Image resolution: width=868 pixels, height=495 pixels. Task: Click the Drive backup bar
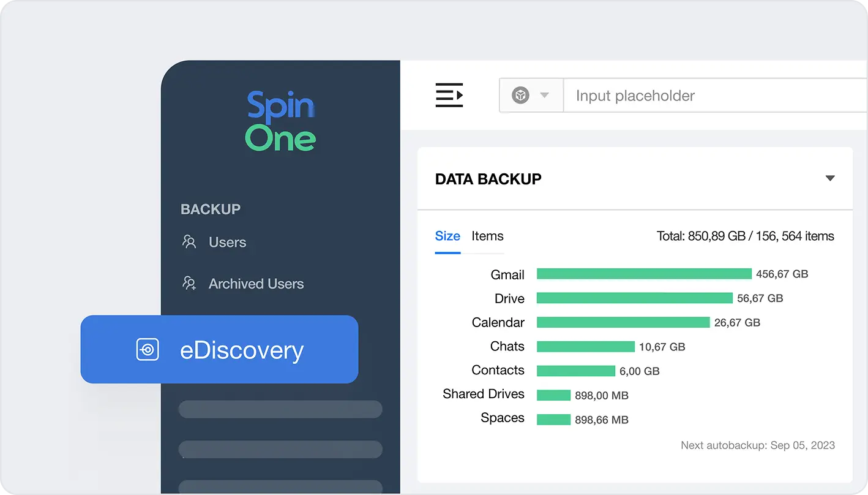634,298
